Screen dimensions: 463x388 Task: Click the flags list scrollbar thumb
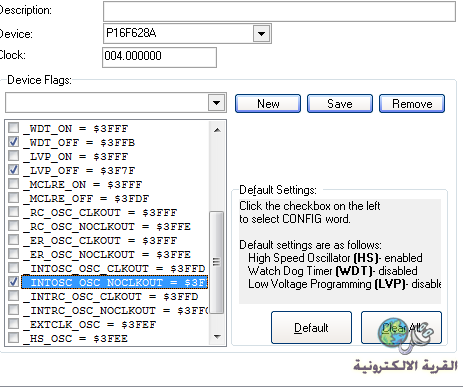[x=217, y=262]
